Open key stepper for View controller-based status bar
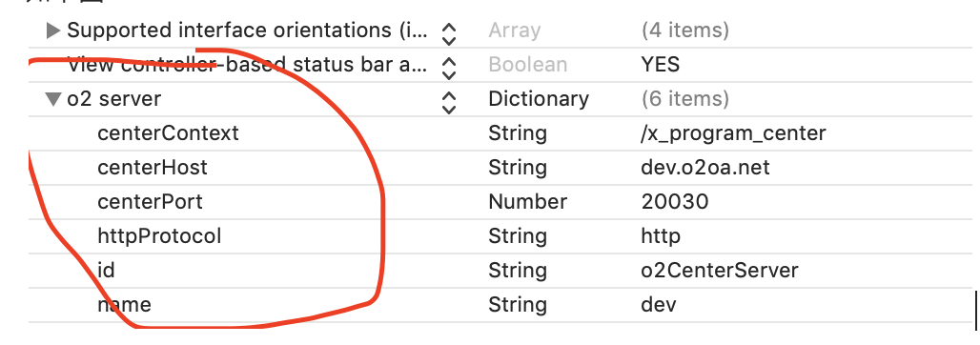980x345 pixels. (448, 68)
